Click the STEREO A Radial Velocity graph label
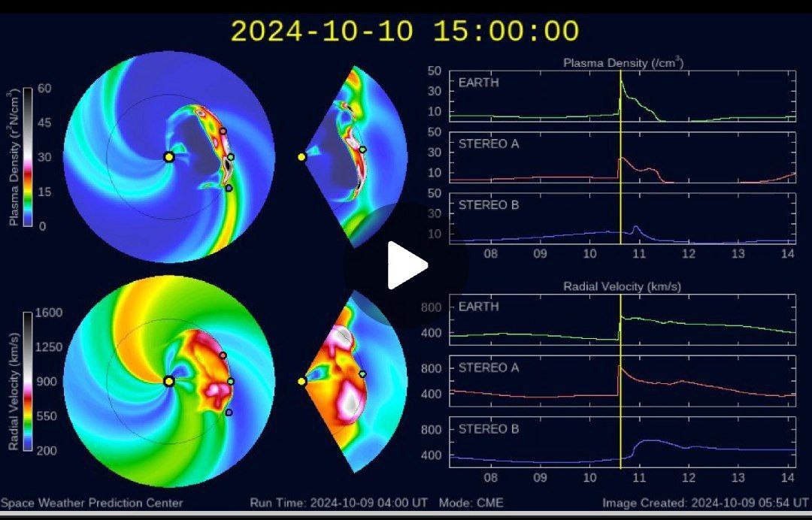Viewport: 812px width, 520px height. pyautogui.click(x=489, y=367)
